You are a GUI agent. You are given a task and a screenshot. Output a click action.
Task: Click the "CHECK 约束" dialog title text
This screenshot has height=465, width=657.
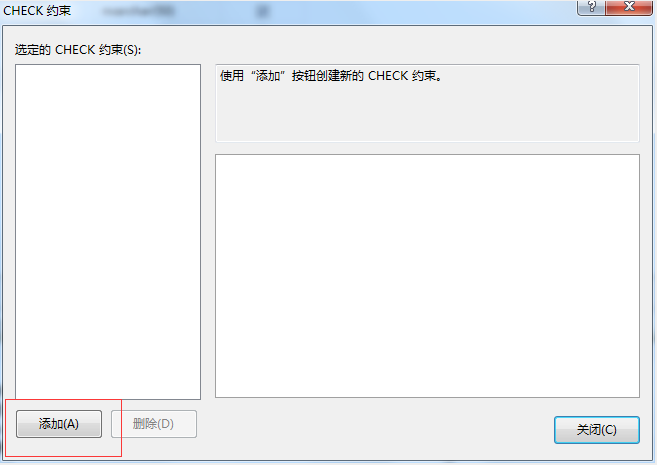point(37,10)
